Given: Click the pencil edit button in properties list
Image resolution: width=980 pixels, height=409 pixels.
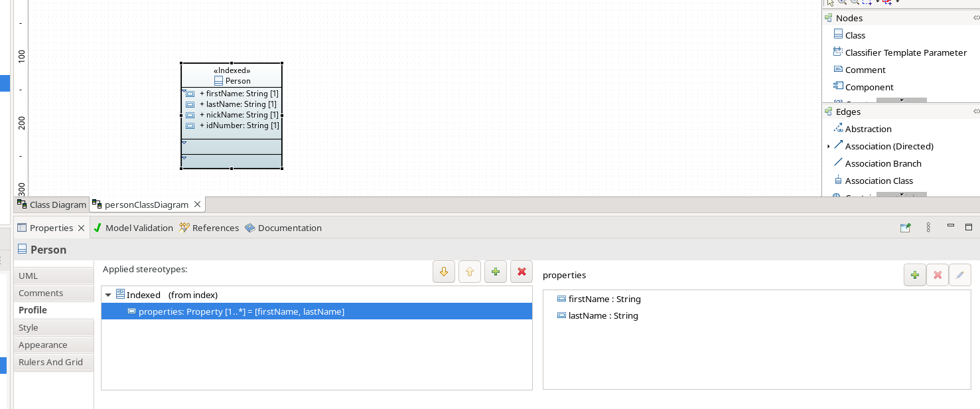Looking at the screenshot, I should [960, 275].
